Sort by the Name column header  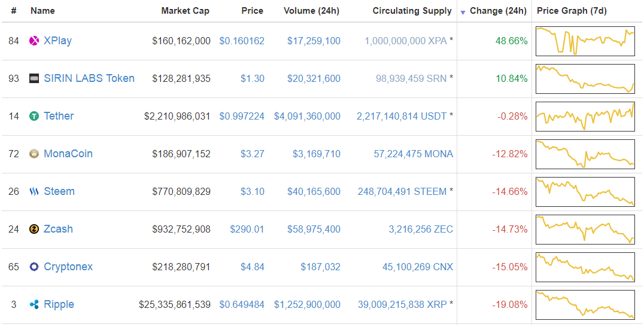[x=42, y=11]
